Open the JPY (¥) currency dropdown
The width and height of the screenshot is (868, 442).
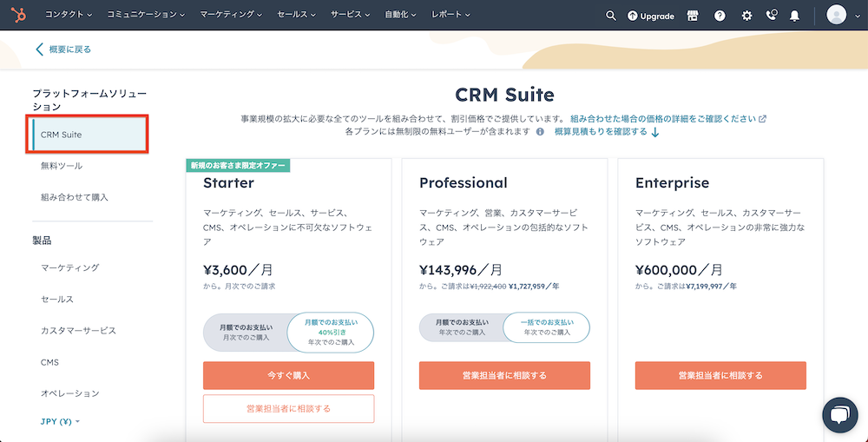click(61, 421)
